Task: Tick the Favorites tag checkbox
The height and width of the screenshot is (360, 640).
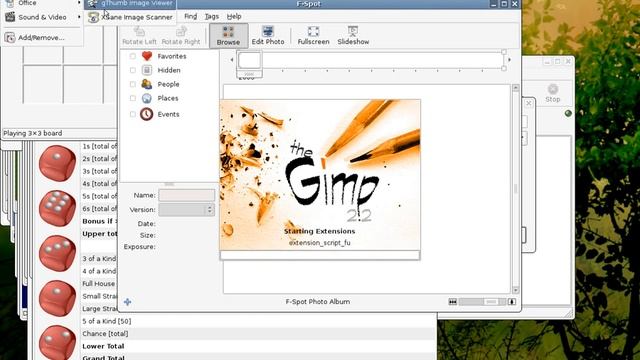Action: tap(133, 56)
